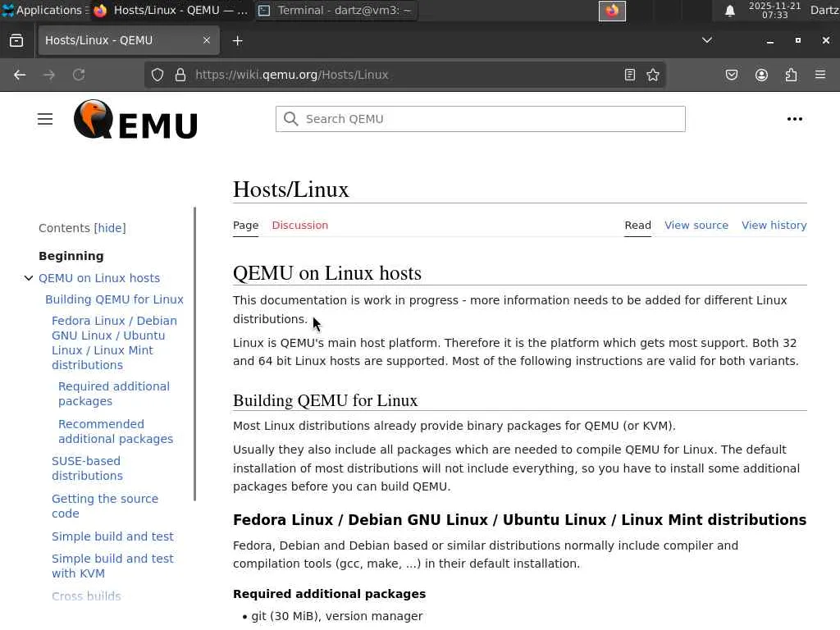Open Fedora Linux / Debian GNU Linux contents link

tap(114, 343)
